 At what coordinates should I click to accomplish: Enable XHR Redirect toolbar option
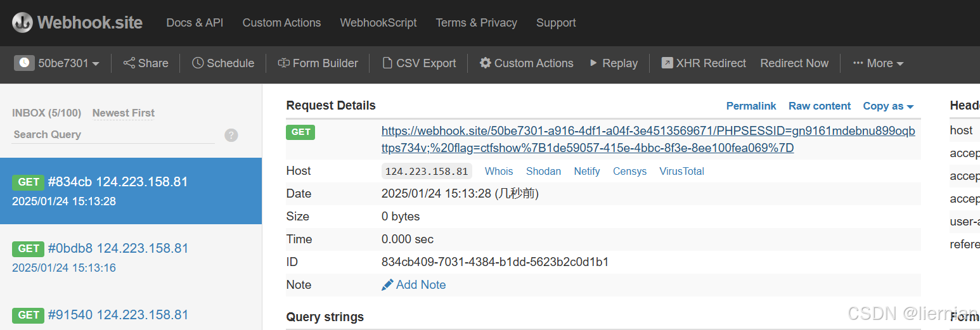click(704, 63)
